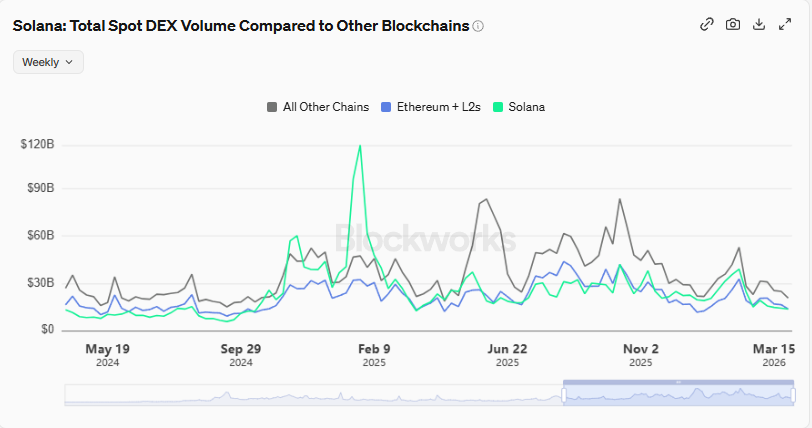This screenshot has width=812, height=428.
Task: Click the blue Ethereum + L2s legend marker
Action: point(387,107)
